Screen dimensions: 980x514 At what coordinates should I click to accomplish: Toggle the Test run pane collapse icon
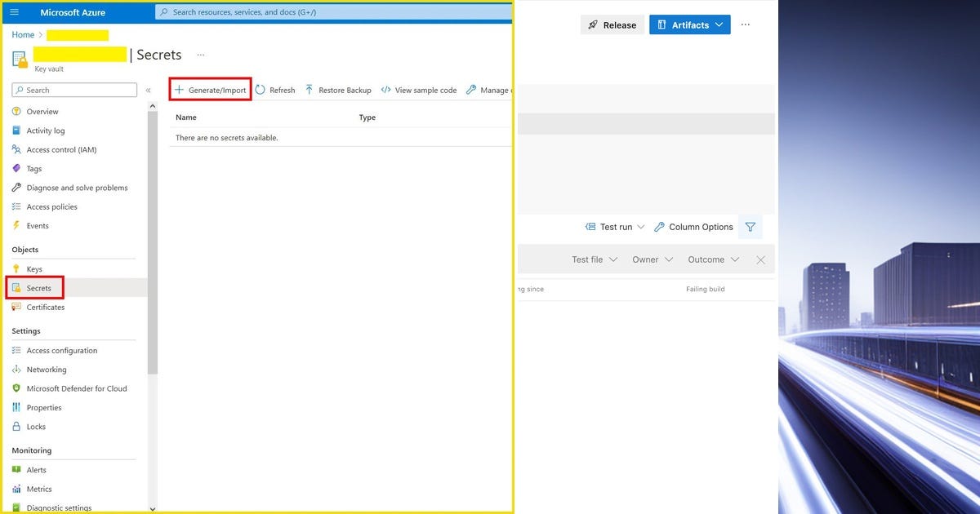tap(590, 227)
